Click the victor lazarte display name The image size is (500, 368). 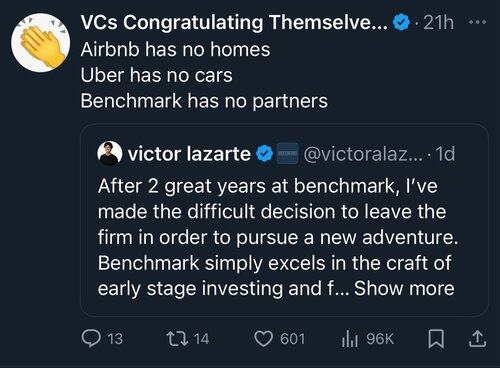tap(189, 154)
